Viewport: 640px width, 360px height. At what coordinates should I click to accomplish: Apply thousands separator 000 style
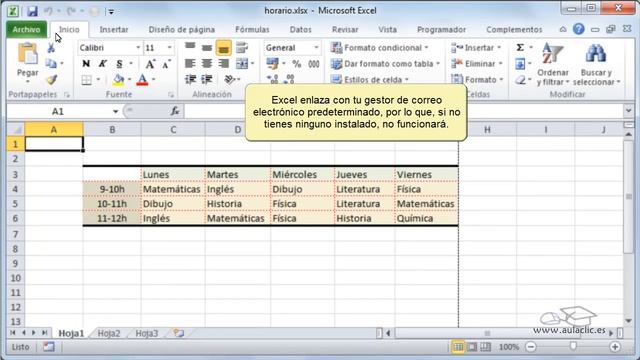click(x=313, y=64)
